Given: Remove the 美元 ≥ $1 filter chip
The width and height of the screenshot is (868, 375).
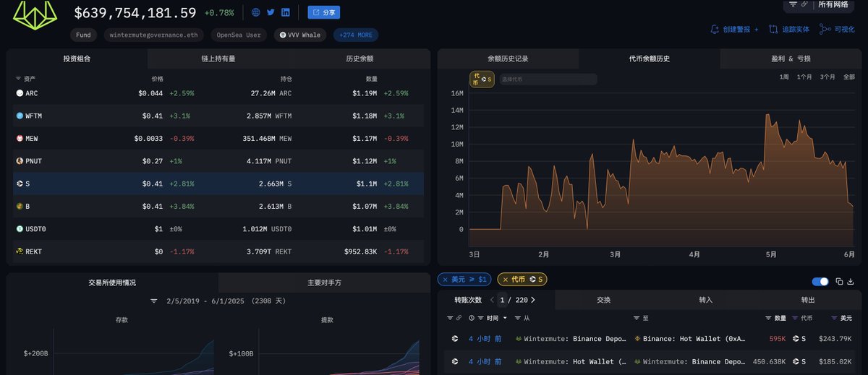Looking at the screenshot, I should point(446,279).
